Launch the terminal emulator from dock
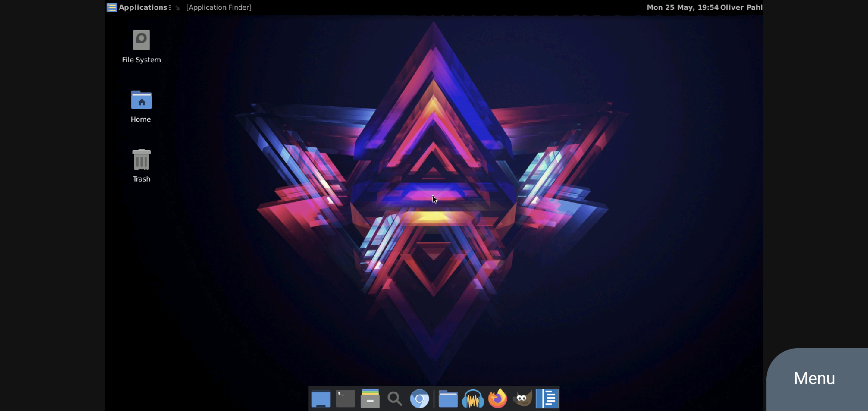Screen dimensions: 868x411 click(x=345, y=399)
